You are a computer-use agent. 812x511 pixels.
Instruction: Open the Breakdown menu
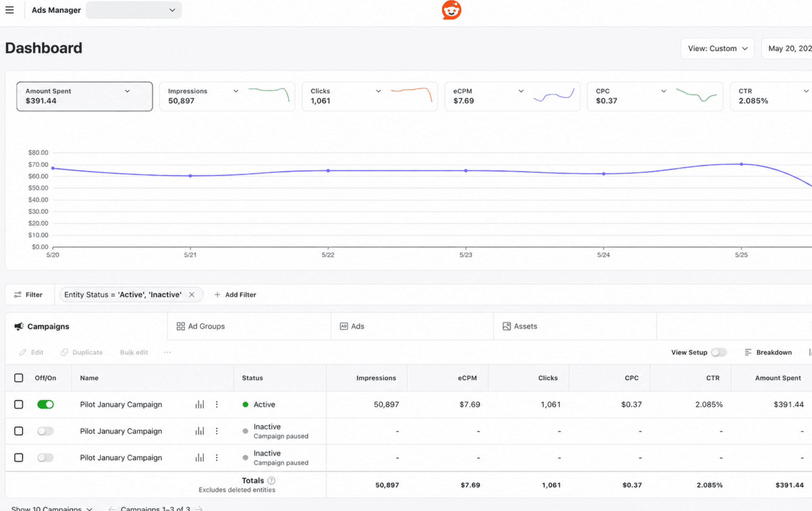[768, 352]
